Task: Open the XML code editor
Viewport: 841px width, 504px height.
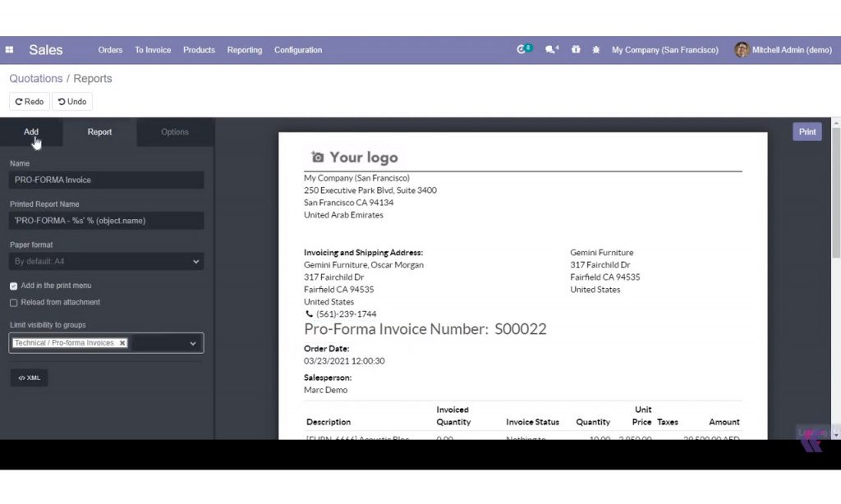Action: [x=29, y=378]
